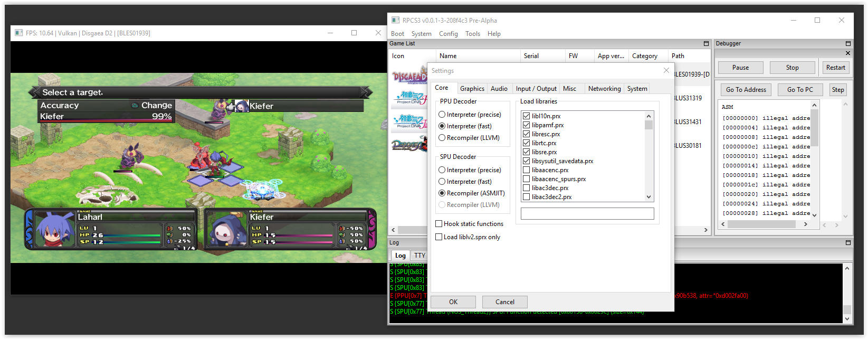Sort Game List by Category column
The image size is (868, 339).
coord(648,56)
